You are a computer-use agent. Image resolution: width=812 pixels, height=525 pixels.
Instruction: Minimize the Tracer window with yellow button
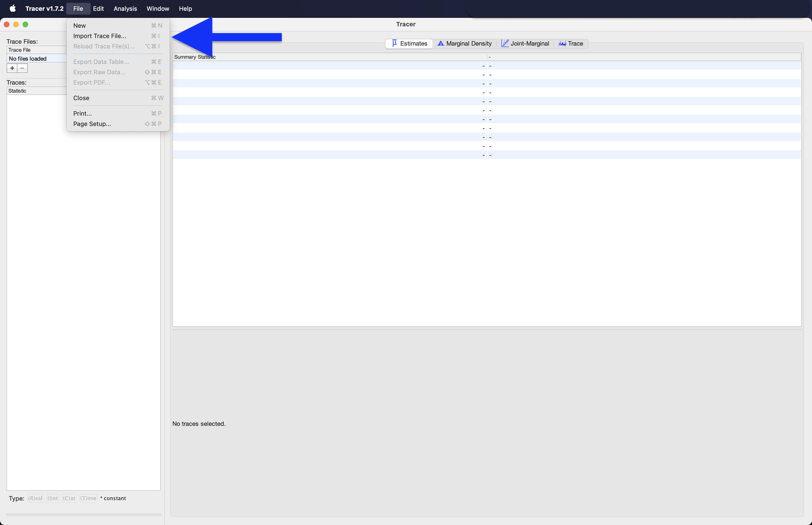pos(16,24)
